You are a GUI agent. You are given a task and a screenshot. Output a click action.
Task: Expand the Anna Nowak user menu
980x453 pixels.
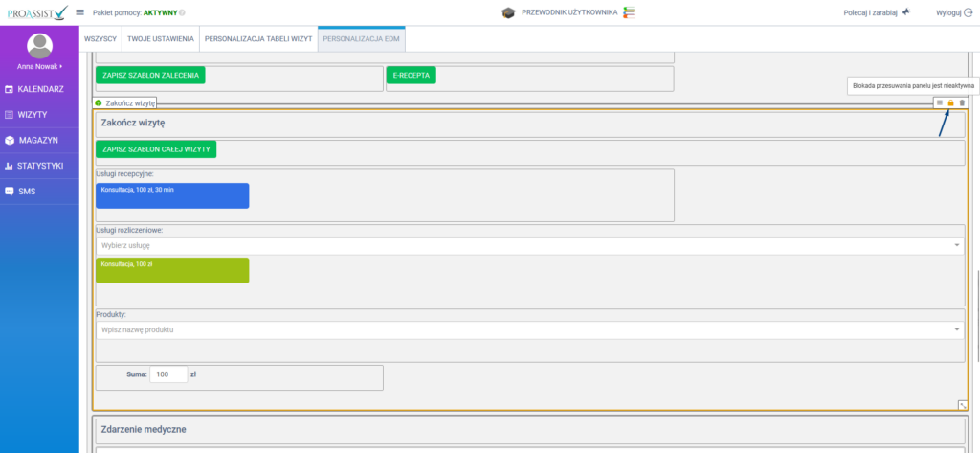[39, 66]
